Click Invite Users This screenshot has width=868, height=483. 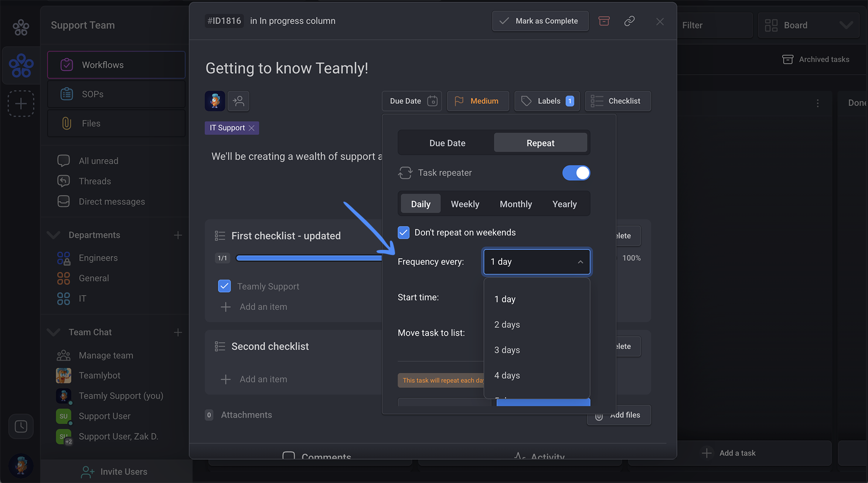(114, 472)
